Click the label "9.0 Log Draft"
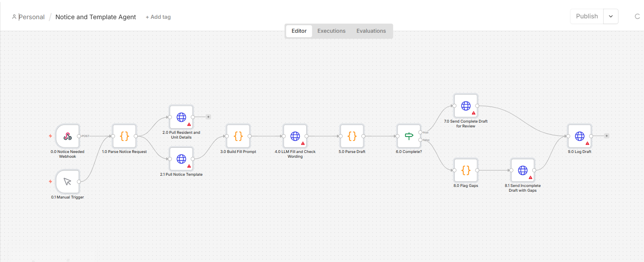Viewport: 644px width, 262px height. (x=580, y=152)
